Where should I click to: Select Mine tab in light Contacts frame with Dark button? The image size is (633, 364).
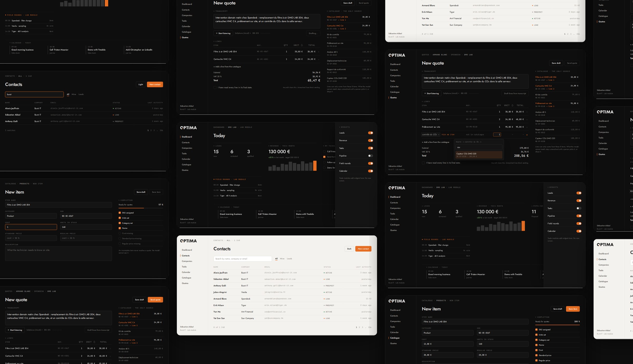click(282, 258)
